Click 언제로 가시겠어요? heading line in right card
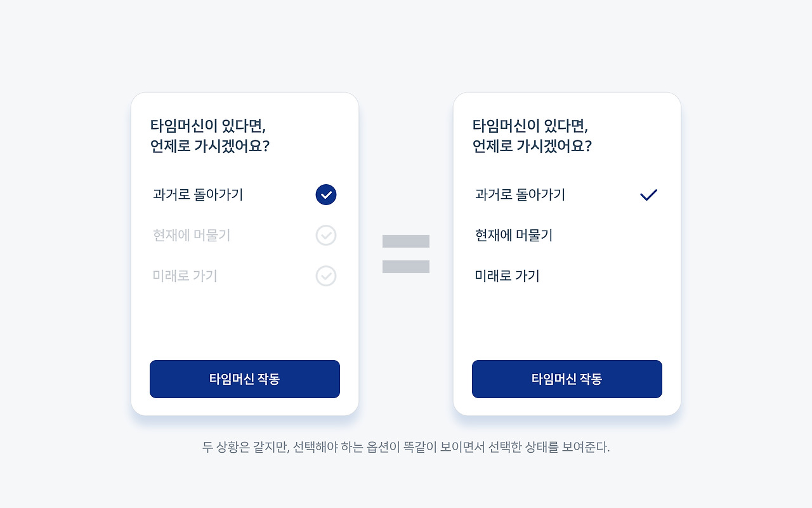Image resolution: width=812 pixels, height=508 pixels. click(532, 146)
